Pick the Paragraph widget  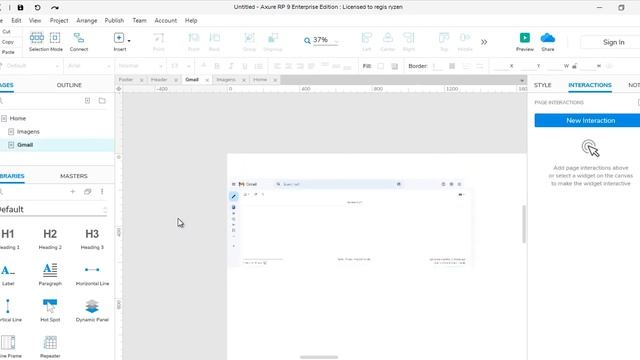(50, 274)
